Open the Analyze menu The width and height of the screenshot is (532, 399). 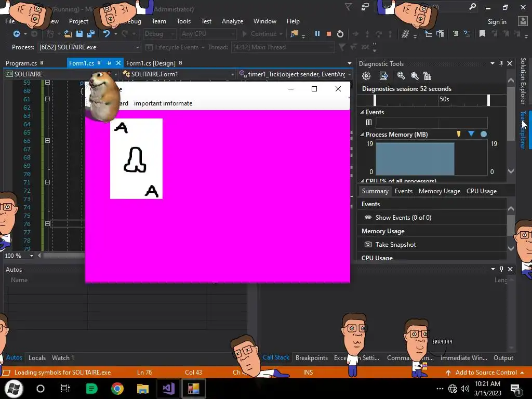[232, 21]
